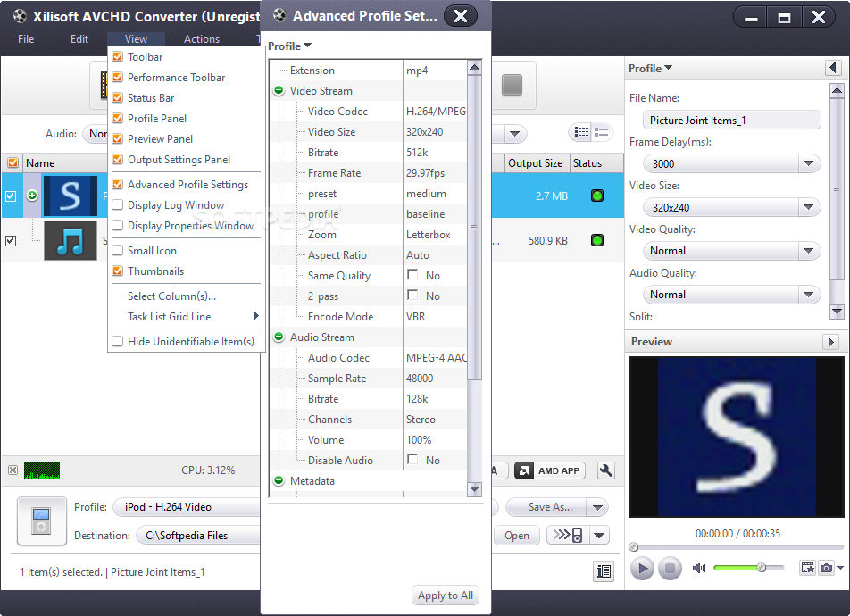
Task: Toggle Thumbnails option
Action: coord(117,271)
